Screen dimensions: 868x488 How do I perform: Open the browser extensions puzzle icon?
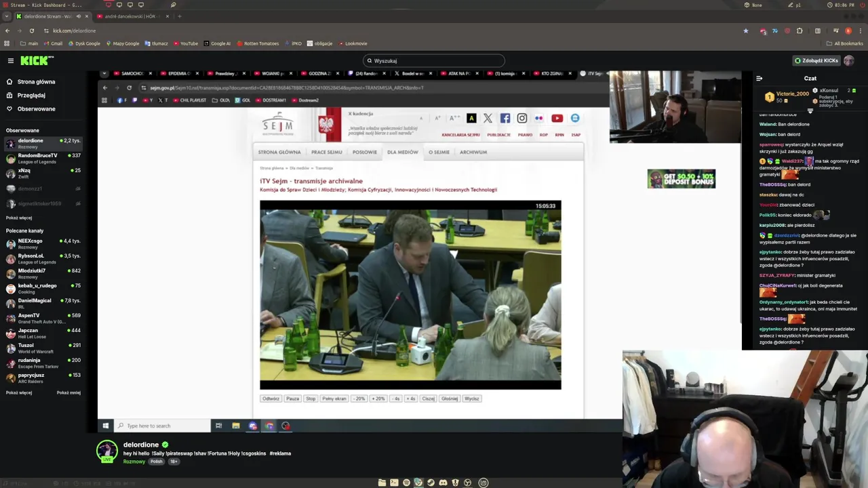click(800, 30)
